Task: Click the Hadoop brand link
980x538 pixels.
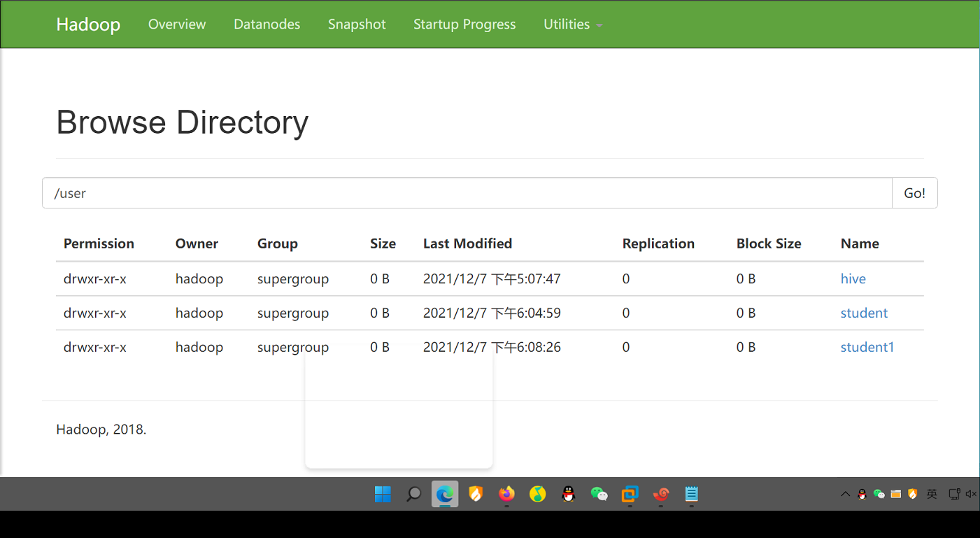Action: pos(88,24)
